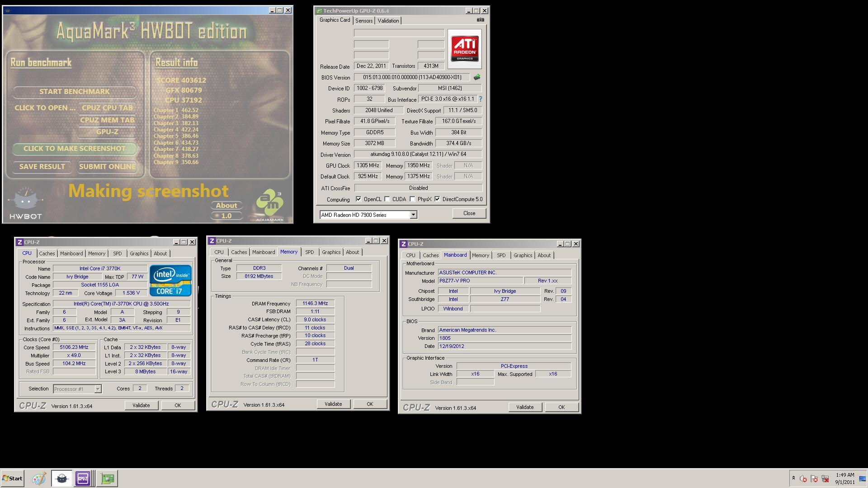Click Show Desktop button at taskbar corner

tap(863, 479)
